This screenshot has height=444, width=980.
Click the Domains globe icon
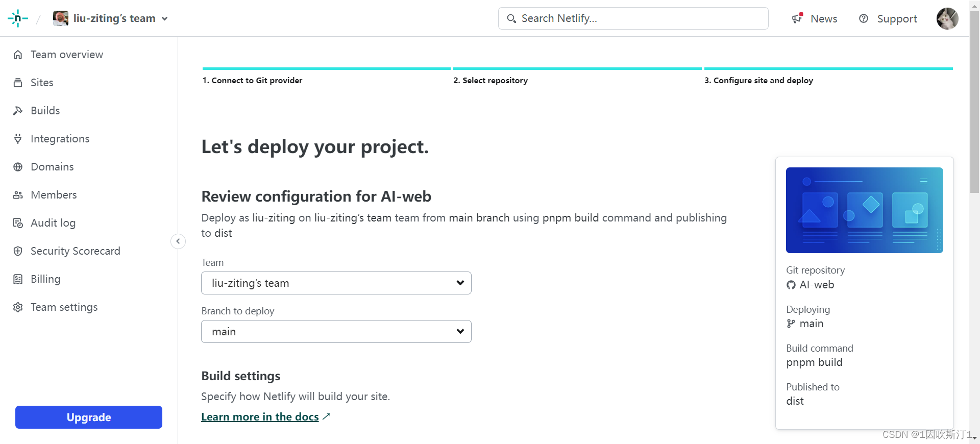18,167
